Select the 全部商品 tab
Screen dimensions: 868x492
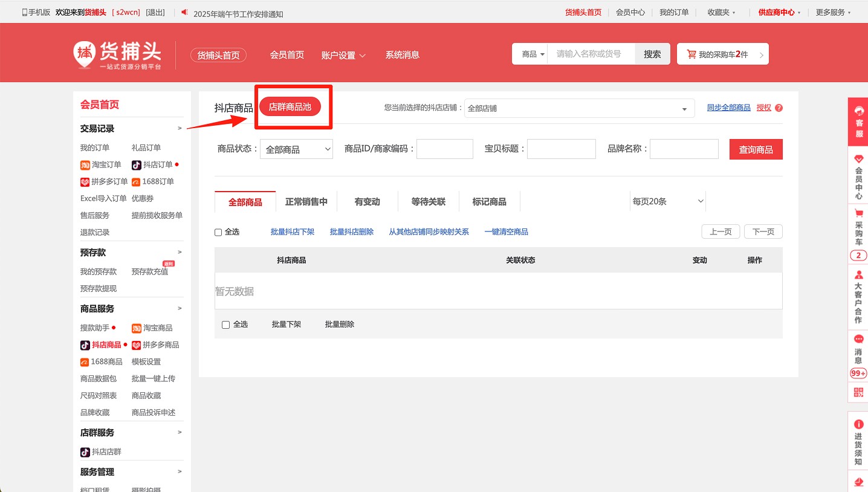(245, 202)
